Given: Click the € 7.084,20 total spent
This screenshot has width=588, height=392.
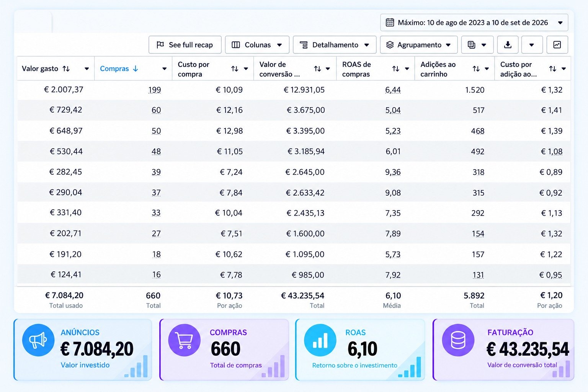Looking at the screenshot, I should (64, 296).
